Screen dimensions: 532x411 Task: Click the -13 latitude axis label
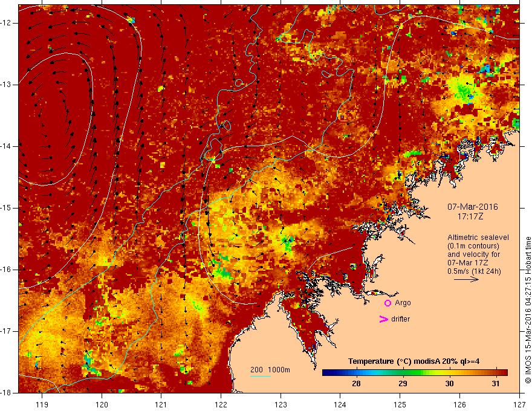(7, 85)
